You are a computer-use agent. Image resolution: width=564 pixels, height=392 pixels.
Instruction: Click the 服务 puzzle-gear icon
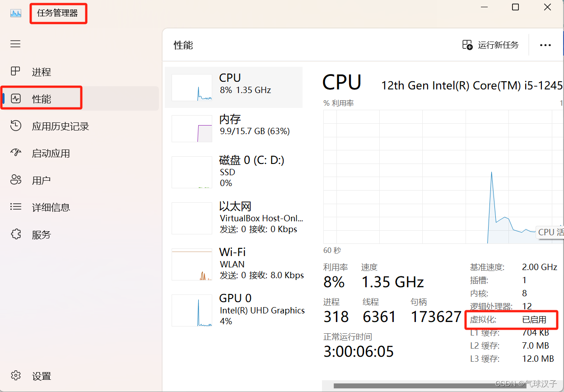tap(16, 234)
